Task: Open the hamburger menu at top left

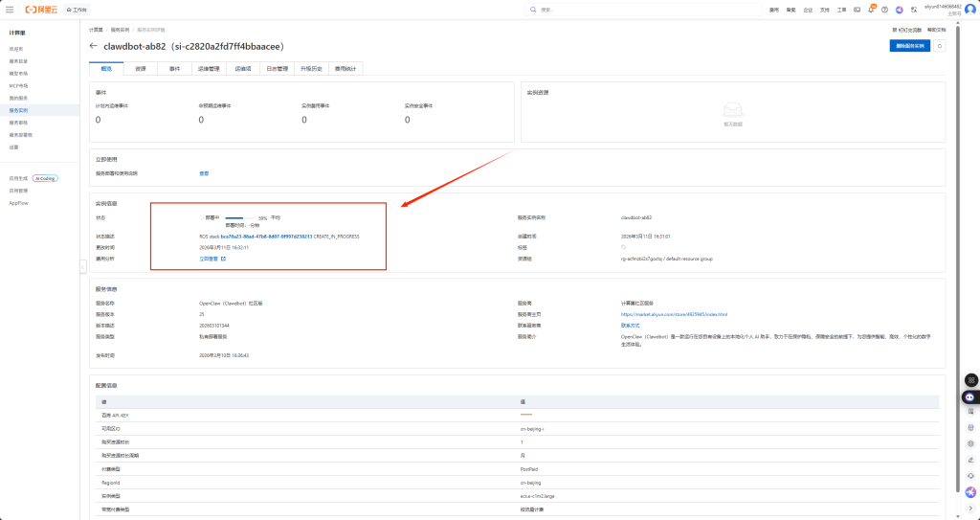Action: pos(10,10)
